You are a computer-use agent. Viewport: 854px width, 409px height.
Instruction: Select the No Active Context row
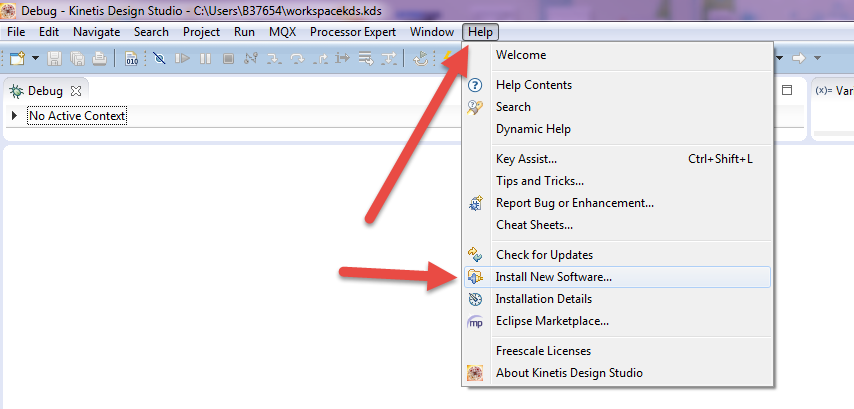77,115
